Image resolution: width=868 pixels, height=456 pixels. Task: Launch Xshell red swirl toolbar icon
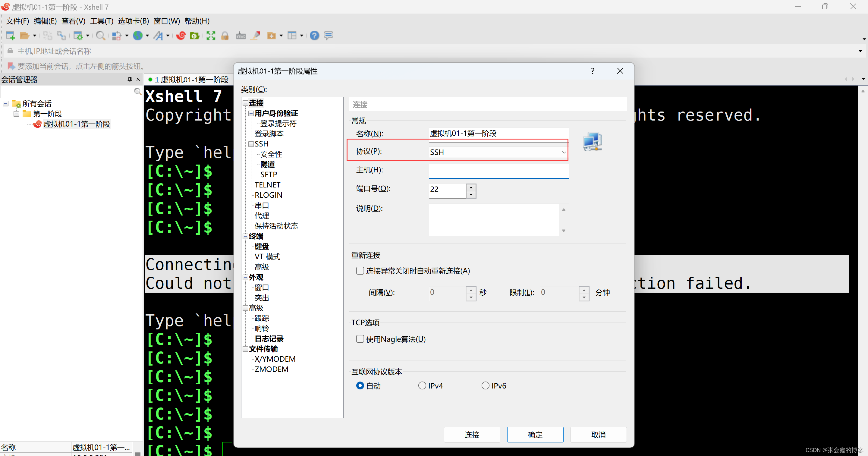click(181, 35)
